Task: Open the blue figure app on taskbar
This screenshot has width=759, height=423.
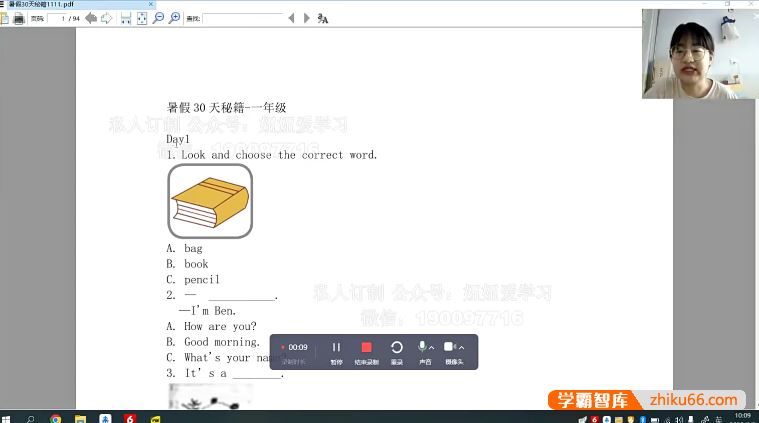Action: [105, 419]
